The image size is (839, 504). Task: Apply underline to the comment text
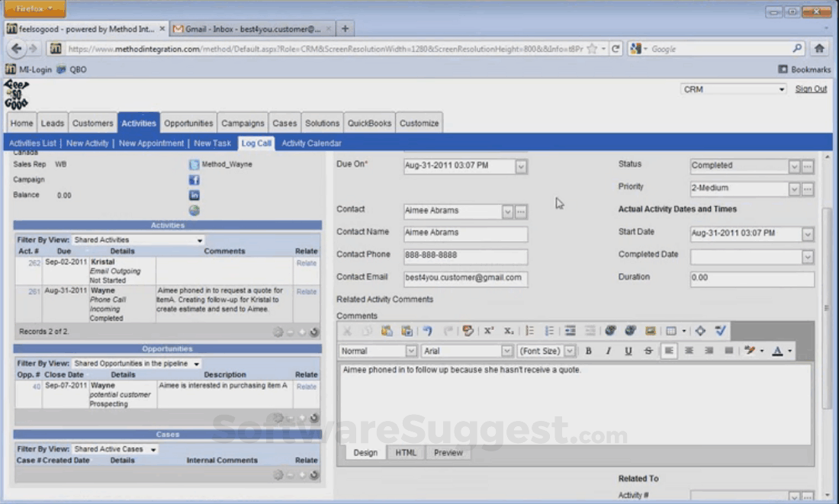tap(627, 351)
